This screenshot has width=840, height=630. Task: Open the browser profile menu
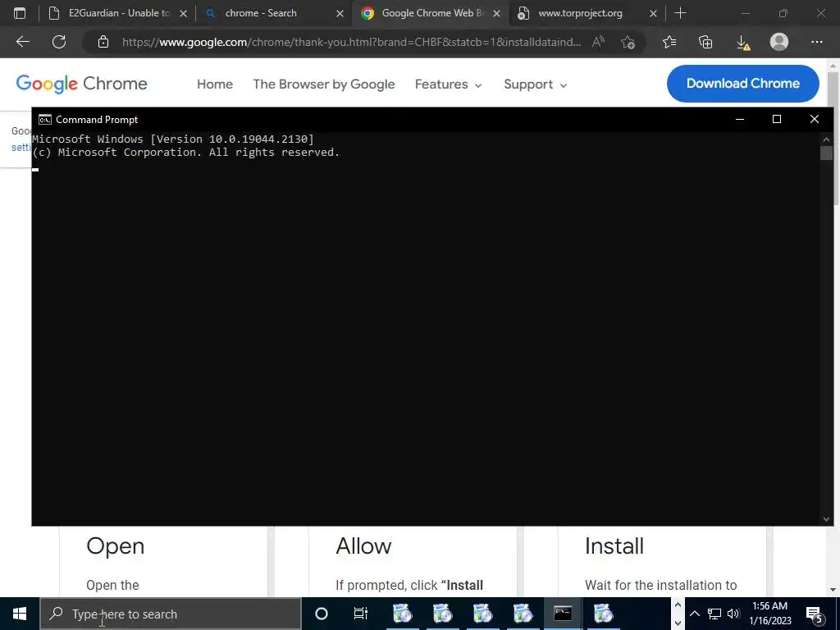tap(779, 42)
